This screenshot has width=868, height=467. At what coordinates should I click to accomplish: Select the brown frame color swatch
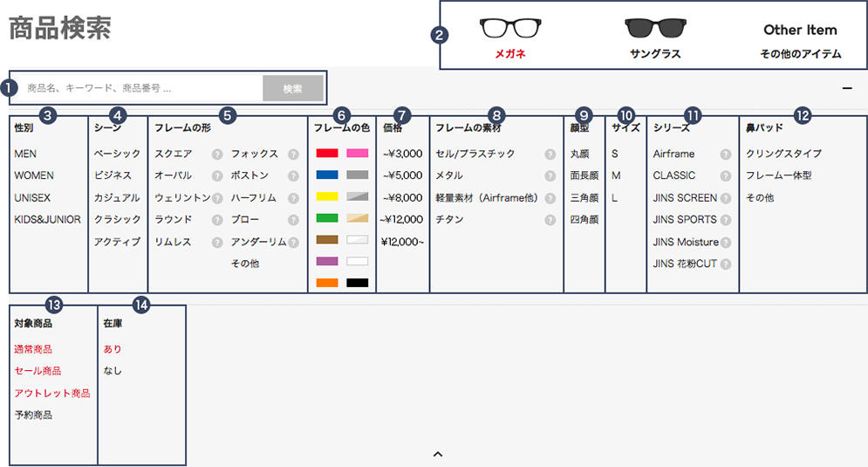327,239
